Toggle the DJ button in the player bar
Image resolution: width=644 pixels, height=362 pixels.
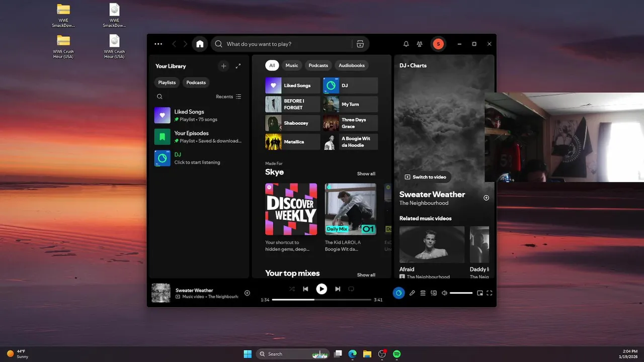pyautogui.click(x=398, y=293)
